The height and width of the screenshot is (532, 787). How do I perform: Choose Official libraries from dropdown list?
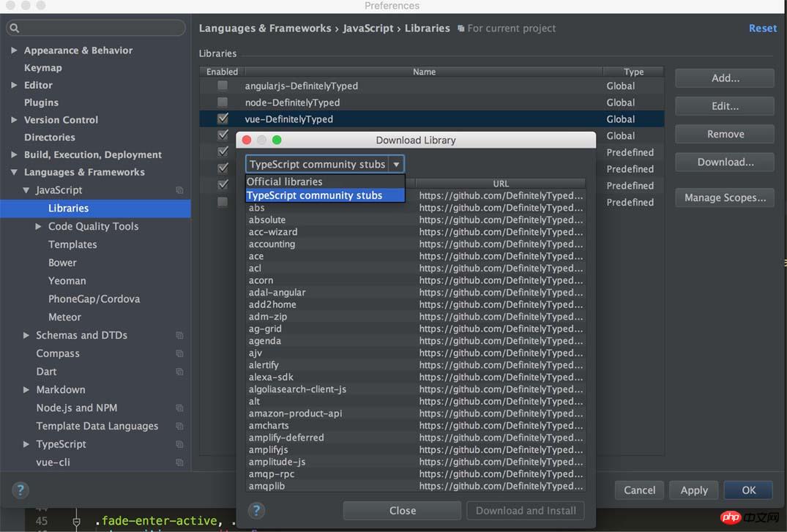tap(325, 181)
